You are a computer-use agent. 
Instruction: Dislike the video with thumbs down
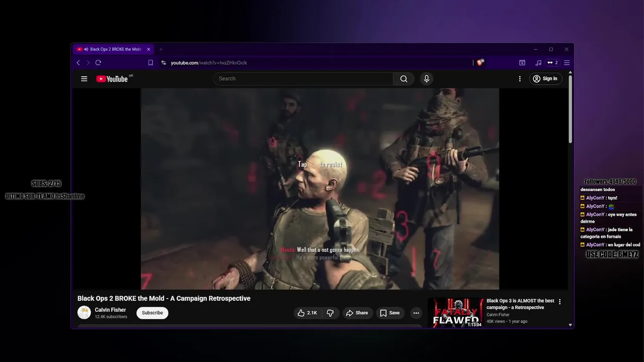click(x=331, y=313)
